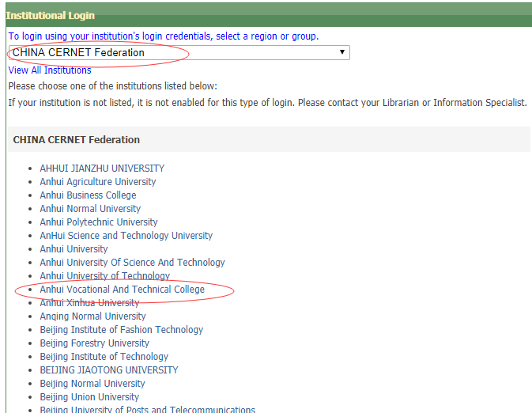Choose Beijing Union University
The width and height of the screenshot is (532, 413).
pyautogui.click(x=89, y=397)
